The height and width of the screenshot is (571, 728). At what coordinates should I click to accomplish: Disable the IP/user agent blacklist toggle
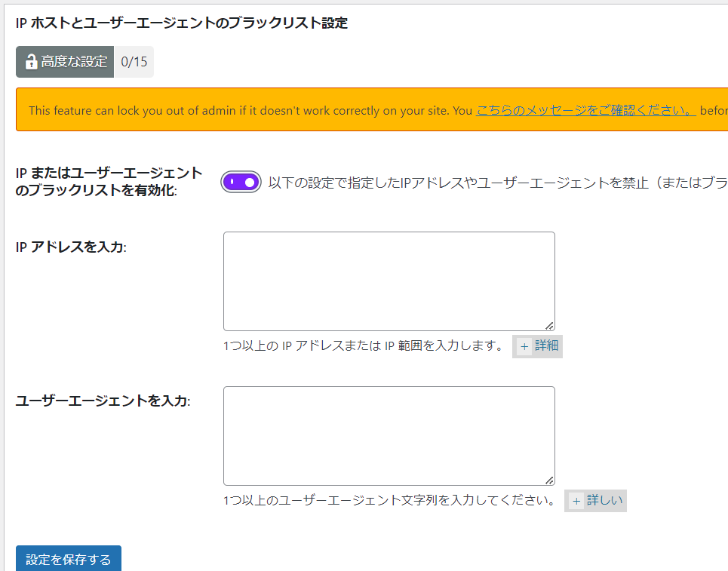click(x=241, y=183)
